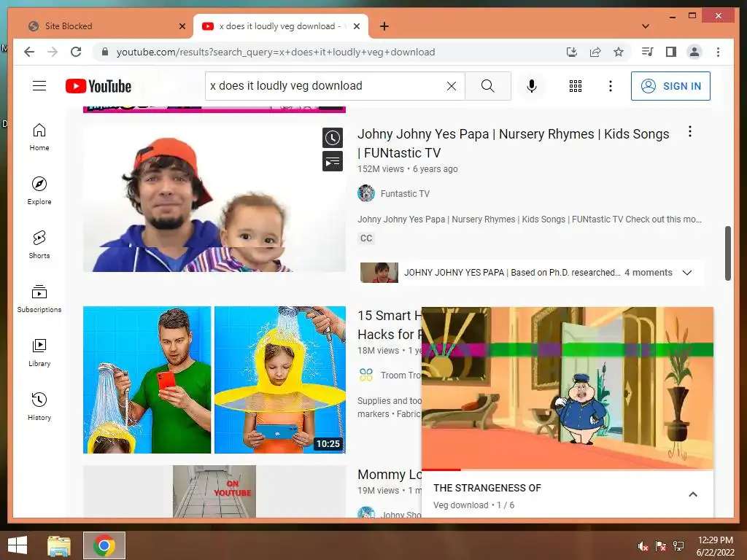Open File Explorer from taskbar
Viewport: 747px width, 560px height.
coord(59,545)
